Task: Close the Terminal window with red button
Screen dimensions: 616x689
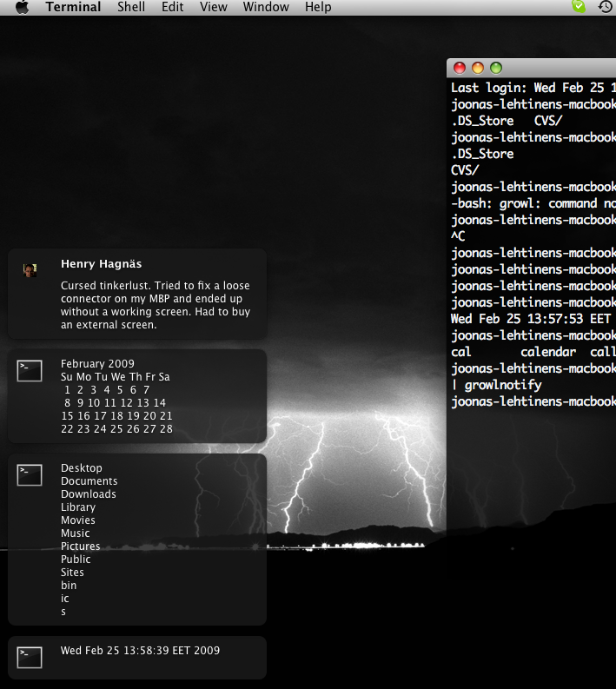Action: (x=460, y=68)
